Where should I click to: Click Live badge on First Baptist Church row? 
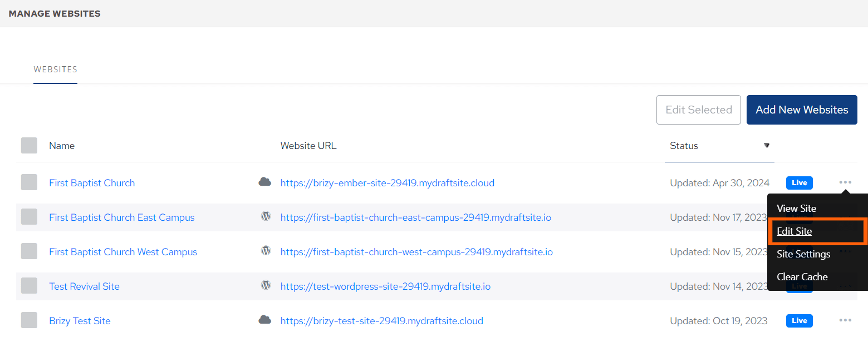[799, 183]
